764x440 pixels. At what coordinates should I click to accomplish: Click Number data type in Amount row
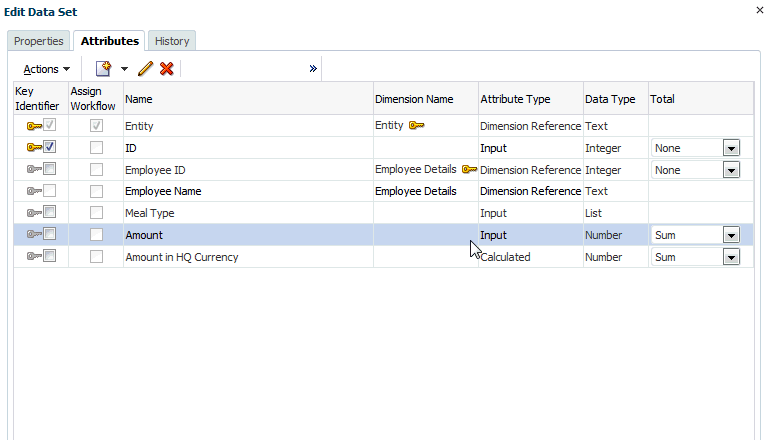pos(603,235)
